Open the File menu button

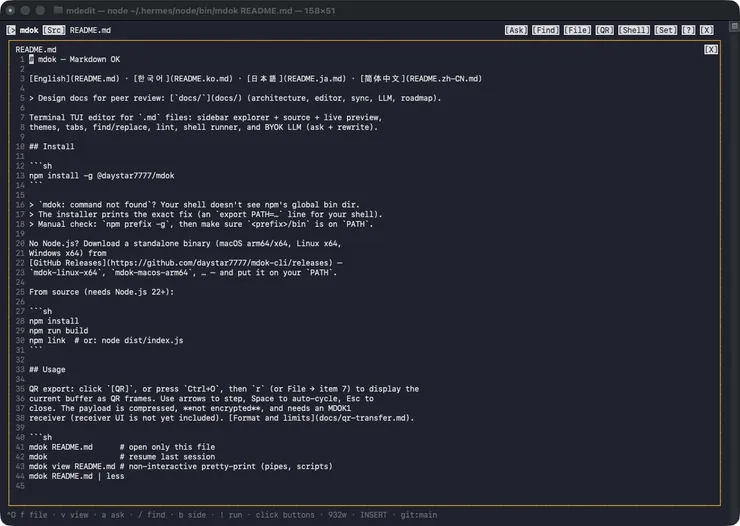[x=577, y=30]
